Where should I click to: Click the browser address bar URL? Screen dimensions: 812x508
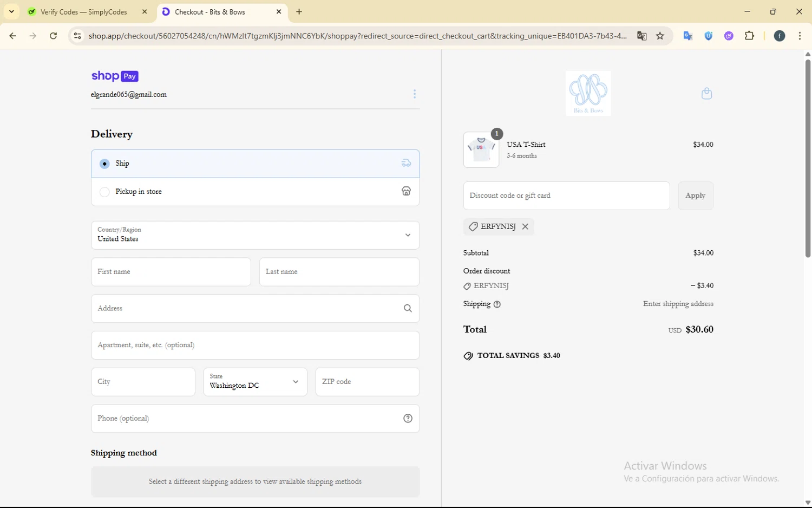click(358, 36)
